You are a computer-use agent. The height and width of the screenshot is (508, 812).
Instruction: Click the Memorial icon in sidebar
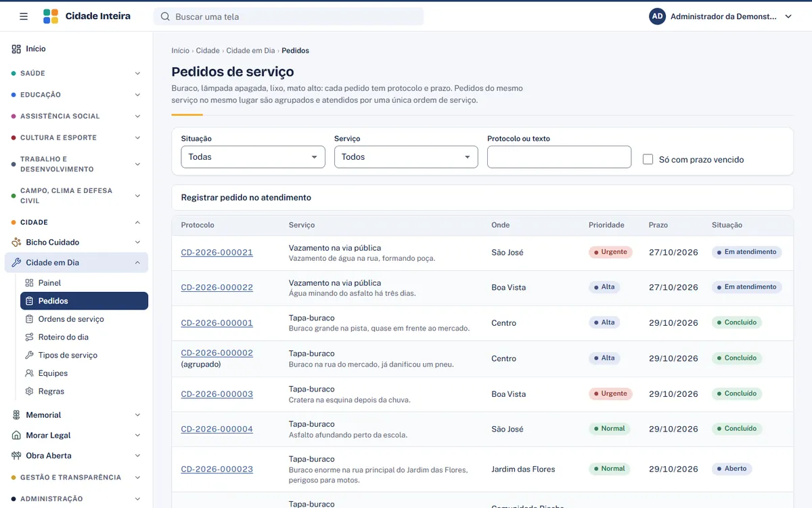16,415
